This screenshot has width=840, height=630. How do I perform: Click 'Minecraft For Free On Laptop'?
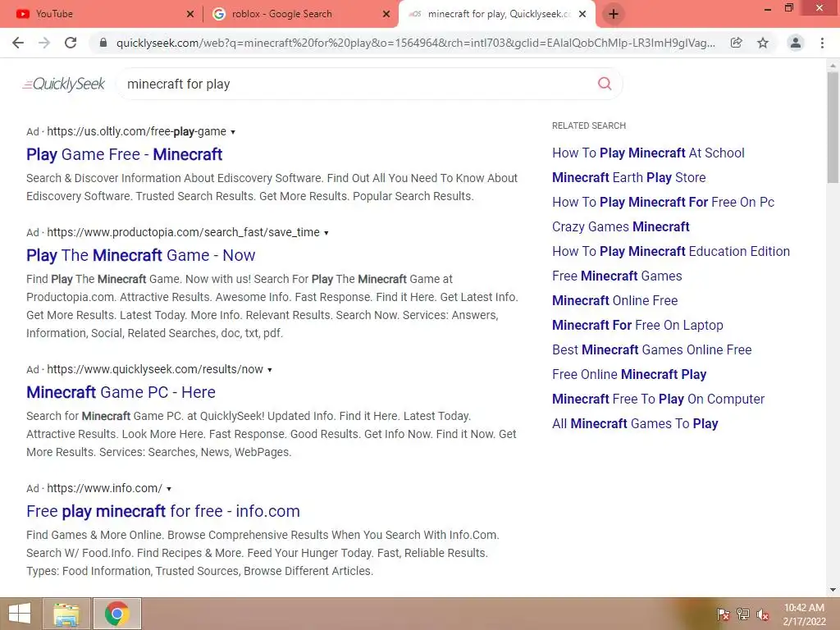pyautogui.click(x=637, y=325)
